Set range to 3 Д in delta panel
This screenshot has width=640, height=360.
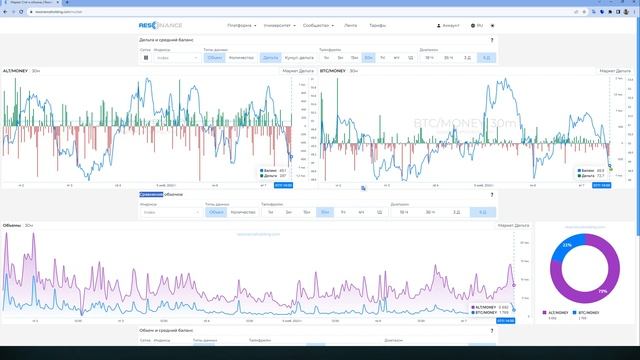pos(467,58)
